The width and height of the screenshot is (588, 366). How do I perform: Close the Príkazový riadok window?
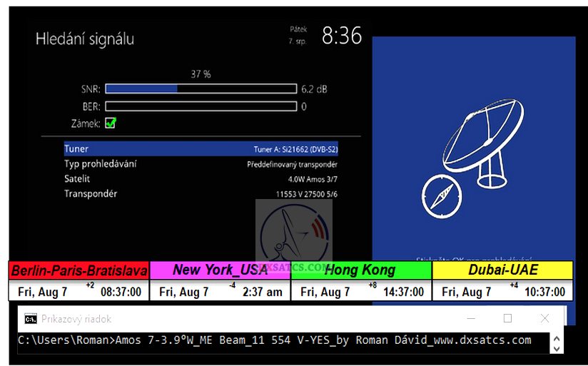(x=544, y=319)
